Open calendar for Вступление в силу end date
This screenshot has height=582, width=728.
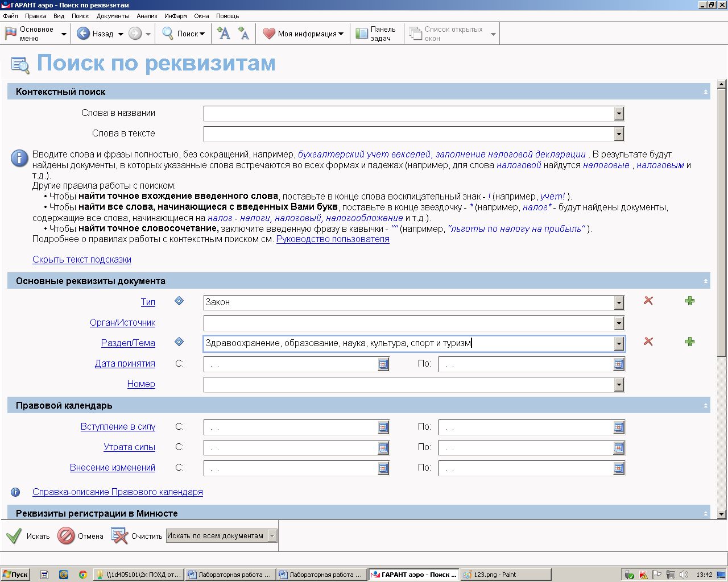pyautogui.click(x=619, y=427)
